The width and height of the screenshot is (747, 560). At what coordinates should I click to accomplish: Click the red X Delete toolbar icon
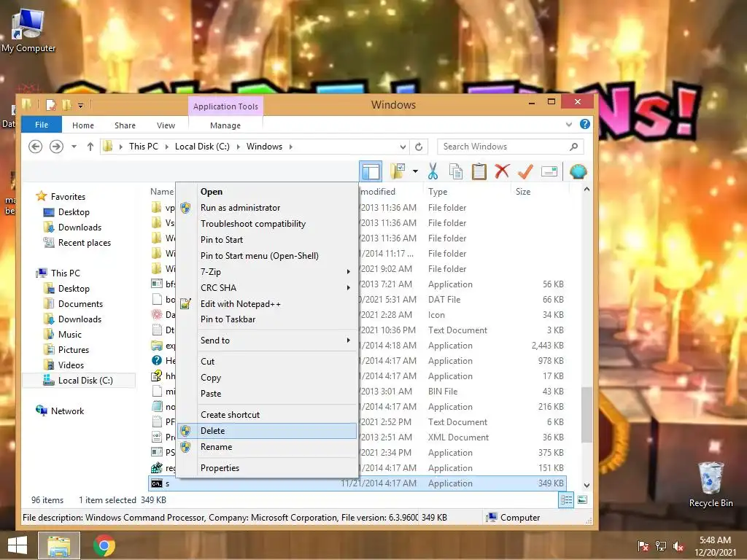(x=502, y=171)
